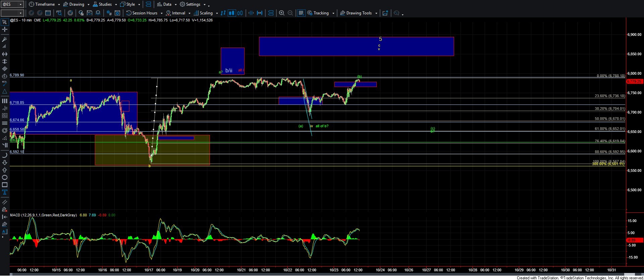Select the pointer arrow tool in left sidebar
Viewport: 644px width, 280px height.
5,22
